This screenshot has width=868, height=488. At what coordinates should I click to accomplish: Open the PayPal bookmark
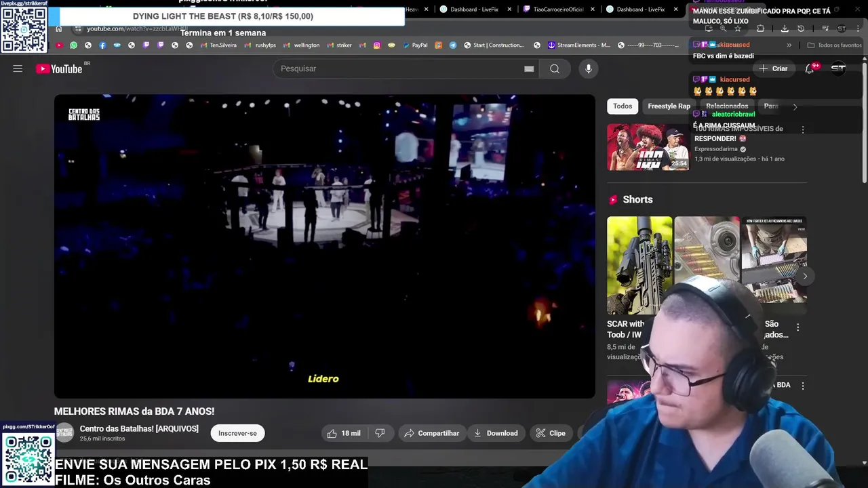pyautogui.click(x=415, y=45)
